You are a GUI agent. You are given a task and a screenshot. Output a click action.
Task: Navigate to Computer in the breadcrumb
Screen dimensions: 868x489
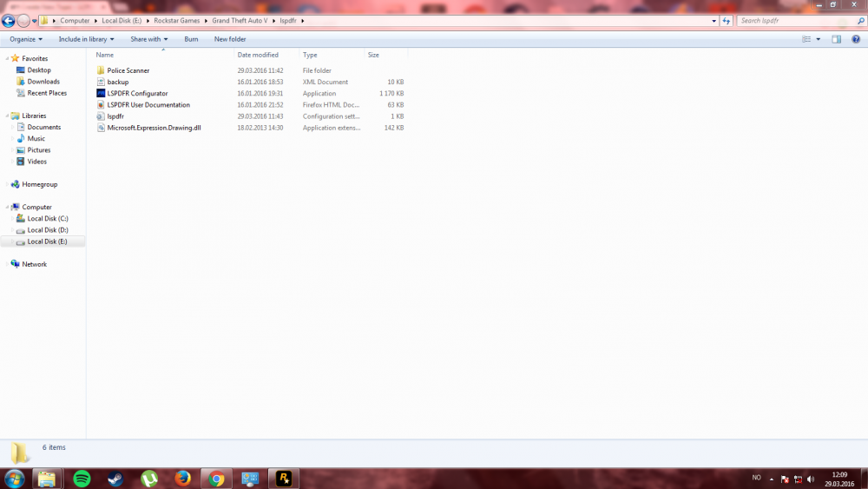75,21
